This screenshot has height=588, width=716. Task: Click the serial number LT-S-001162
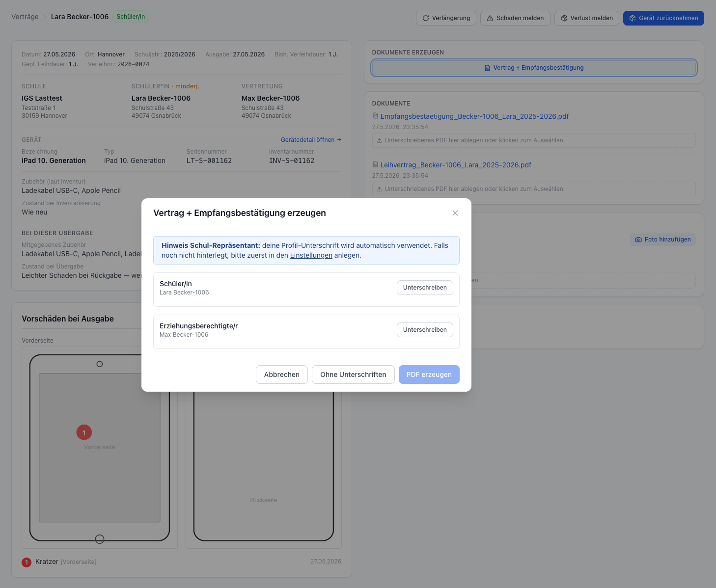click(x=209, y=160)
